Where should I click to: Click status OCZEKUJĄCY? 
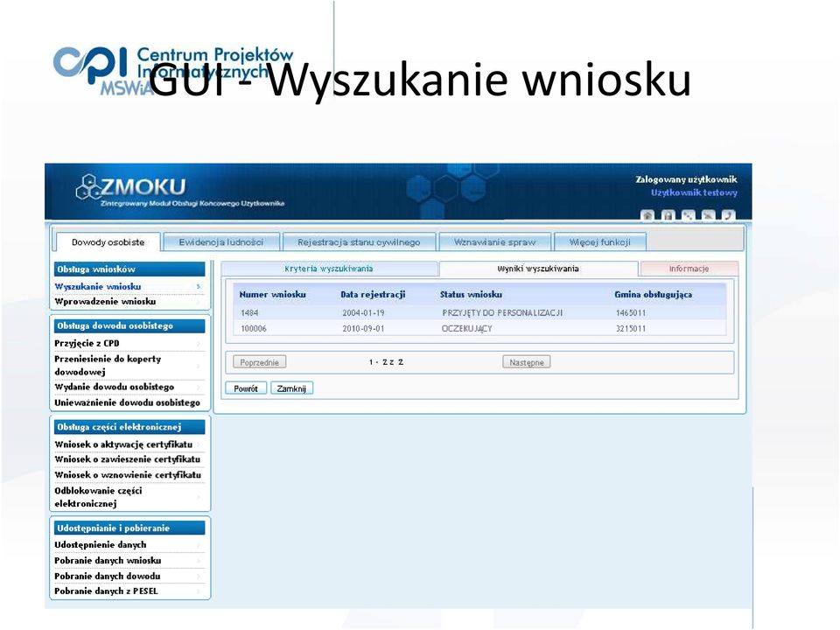pyautogui.click(x=466, y=328)
